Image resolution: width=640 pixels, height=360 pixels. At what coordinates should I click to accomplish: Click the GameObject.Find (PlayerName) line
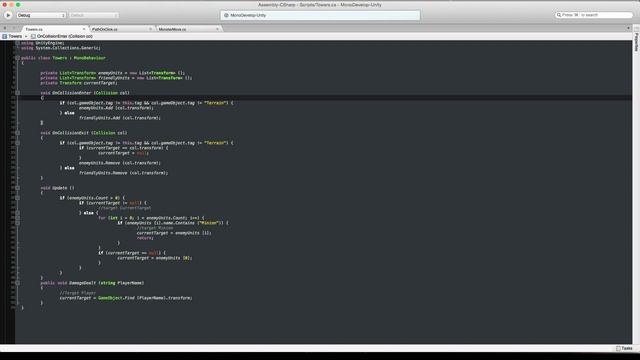pos(126,298)
